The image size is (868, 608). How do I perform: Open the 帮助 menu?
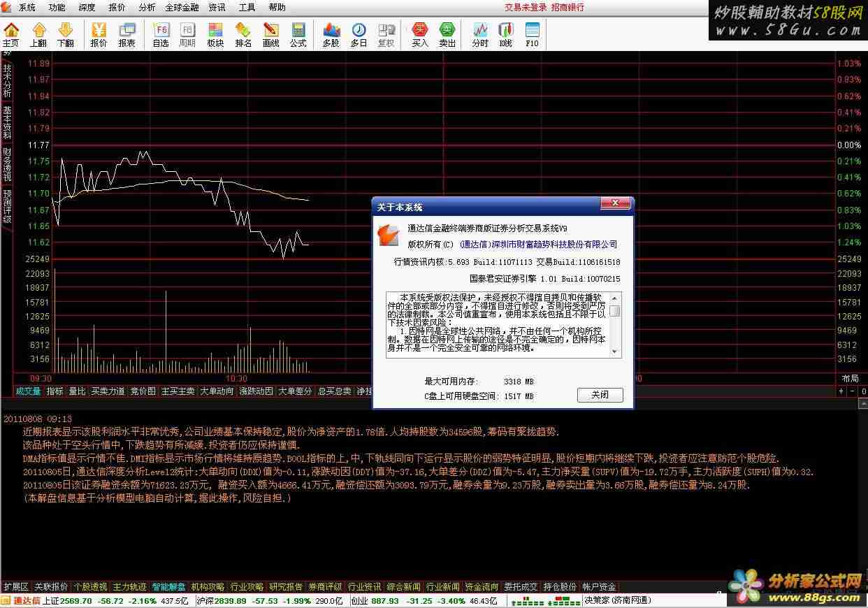(277, 7)
